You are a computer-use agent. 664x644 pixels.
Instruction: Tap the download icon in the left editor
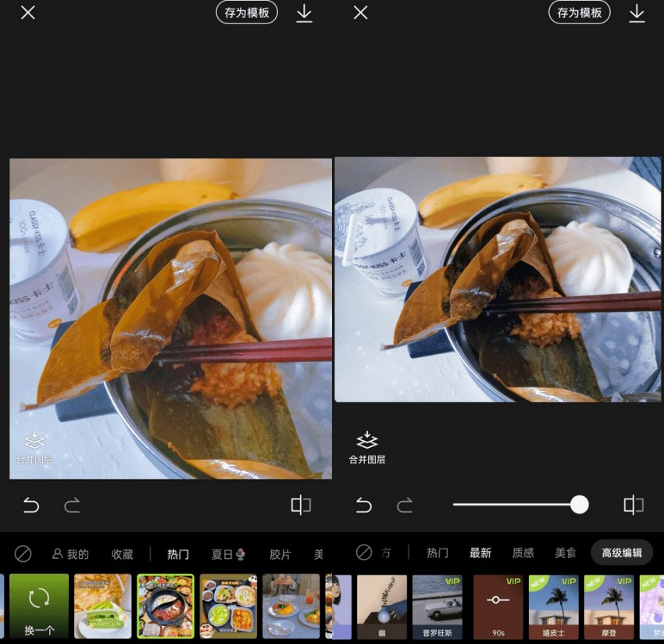pos(304,13)
